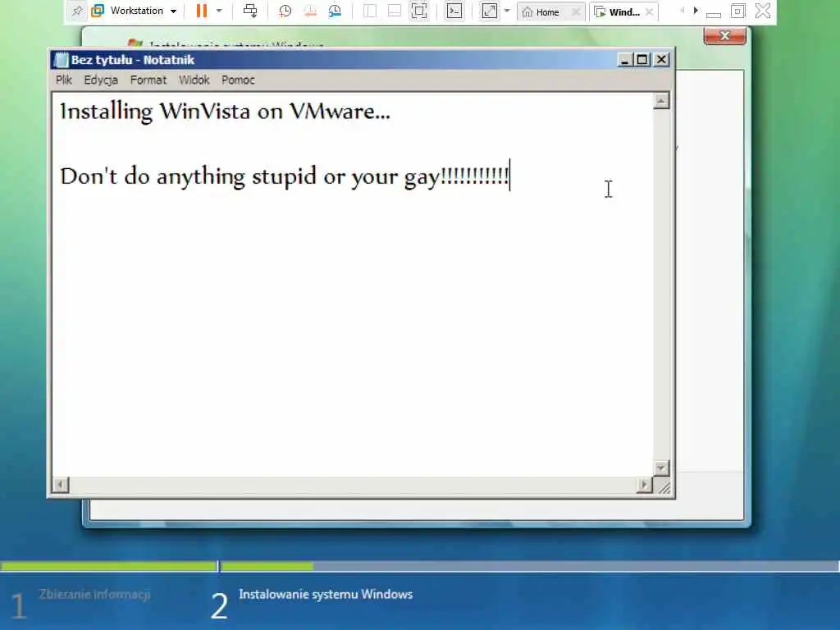Click the empty Notatnik text area below the text
This screenshot has height=630, width=840.
coord(353,332)
